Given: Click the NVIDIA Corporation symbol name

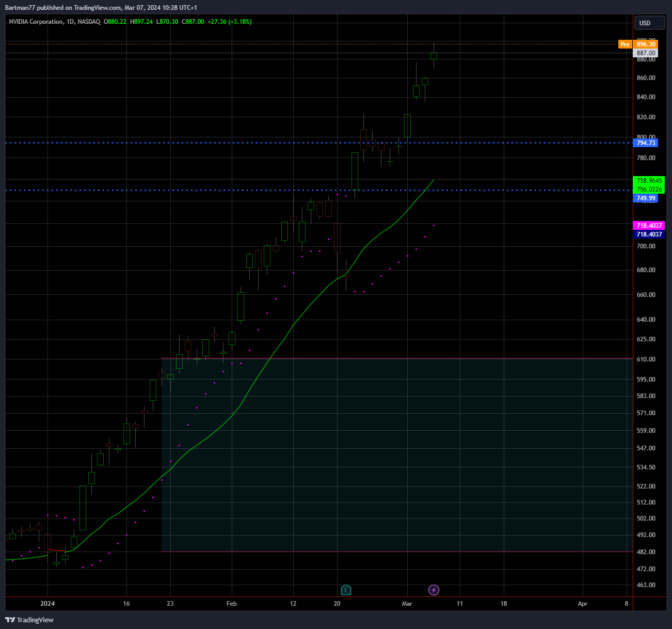Looking at the screenshot, I should (x=36, y=22).
